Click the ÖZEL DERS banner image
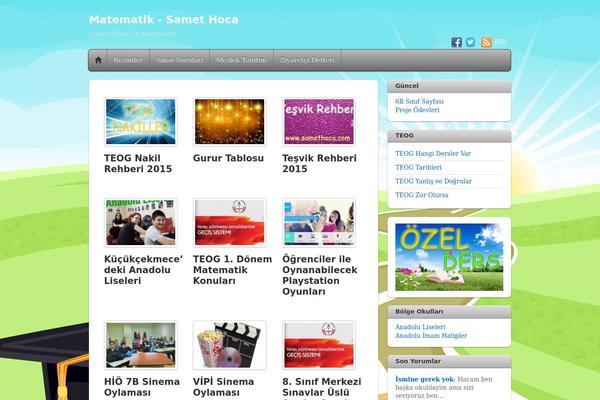 449,257
